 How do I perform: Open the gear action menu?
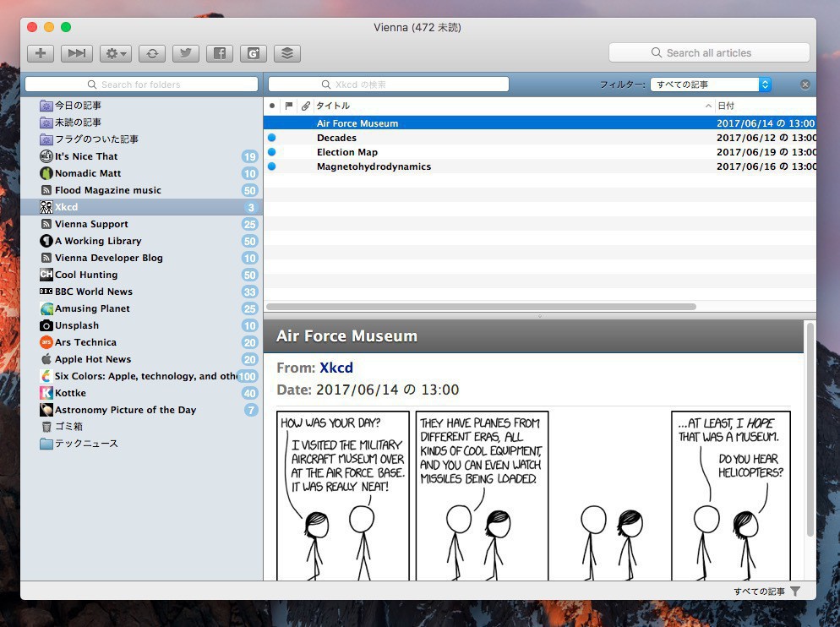point(115,53)
